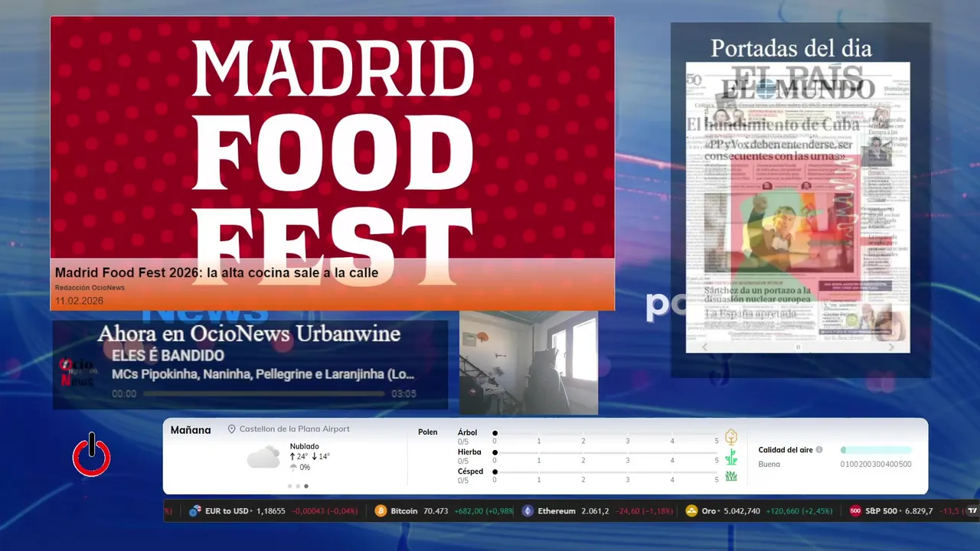
Task: Click the Césped grass pollen icon
Action: point(731,476)
